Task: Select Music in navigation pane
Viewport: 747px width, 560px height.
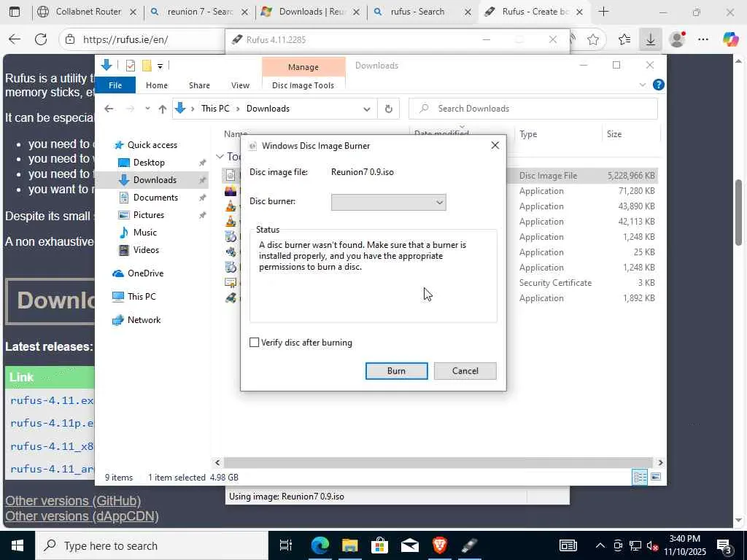Action: [145, 233]
